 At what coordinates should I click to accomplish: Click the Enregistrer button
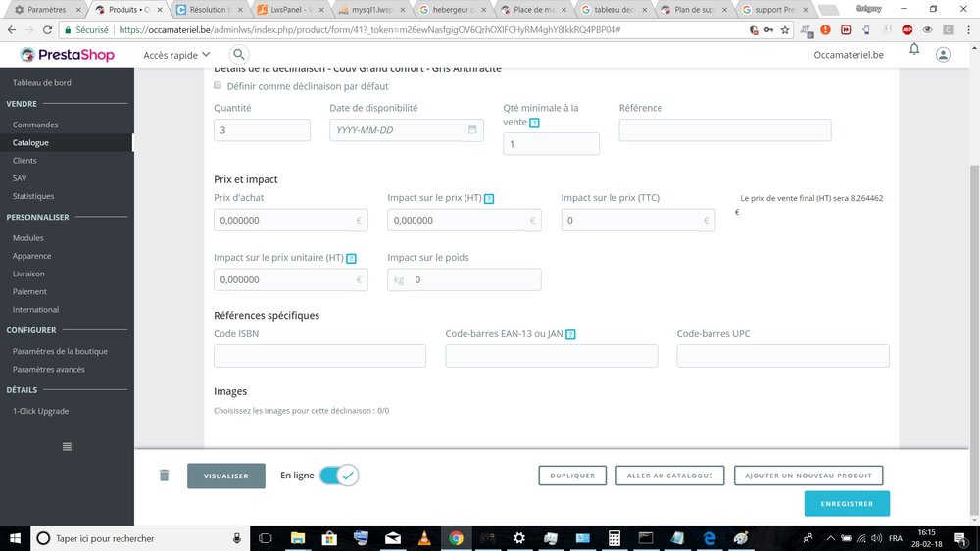pyautogui.click(x=847, y=504)
